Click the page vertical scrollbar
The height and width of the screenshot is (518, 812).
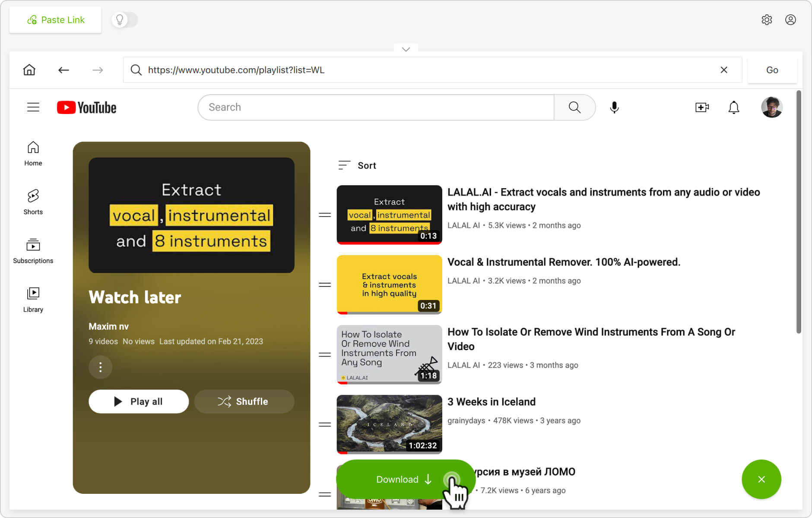coord(799,212)
